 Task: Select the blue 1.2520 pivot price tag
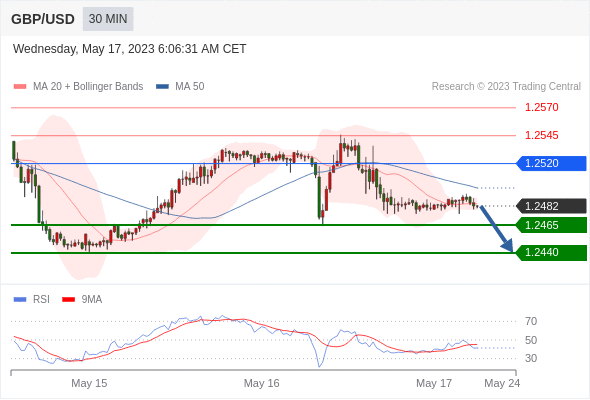(x=551, y=163)
